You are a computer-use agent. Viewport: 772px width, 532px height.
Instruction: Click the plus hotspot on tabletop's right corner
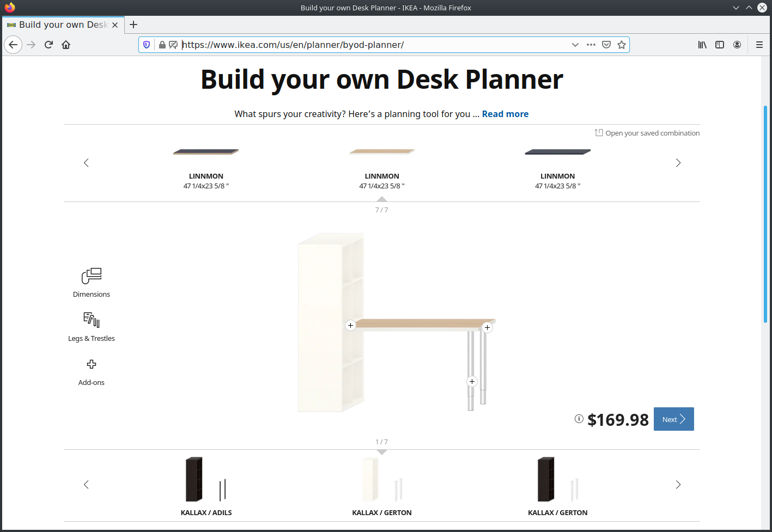click(x=487, y=327)
